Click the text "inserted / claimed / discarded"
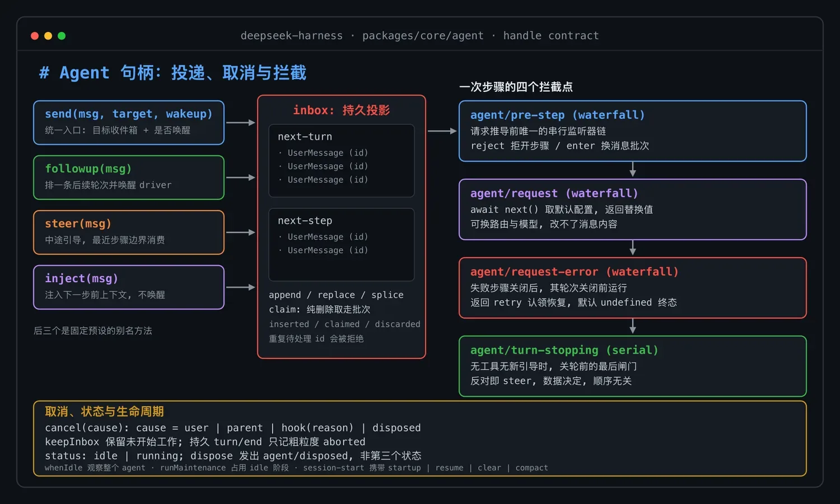Screen dimensions: 840x504 [344, 324]
